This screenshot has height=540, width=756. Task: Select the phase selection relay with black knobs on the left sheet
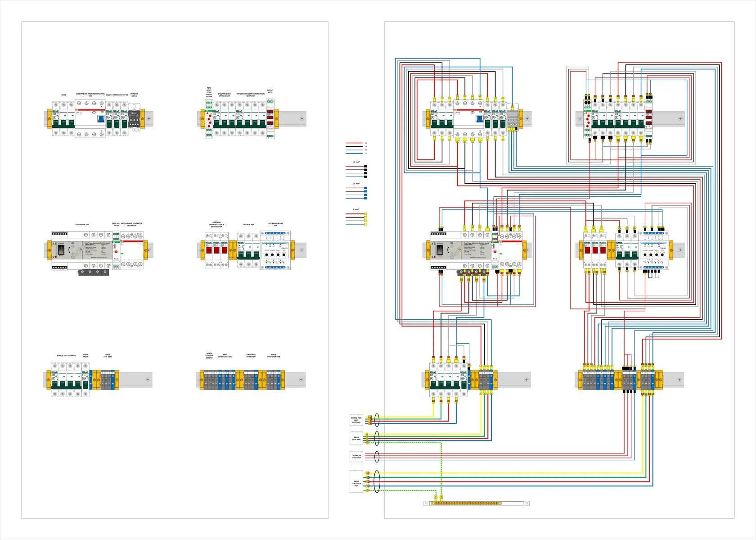pos(275,250)
